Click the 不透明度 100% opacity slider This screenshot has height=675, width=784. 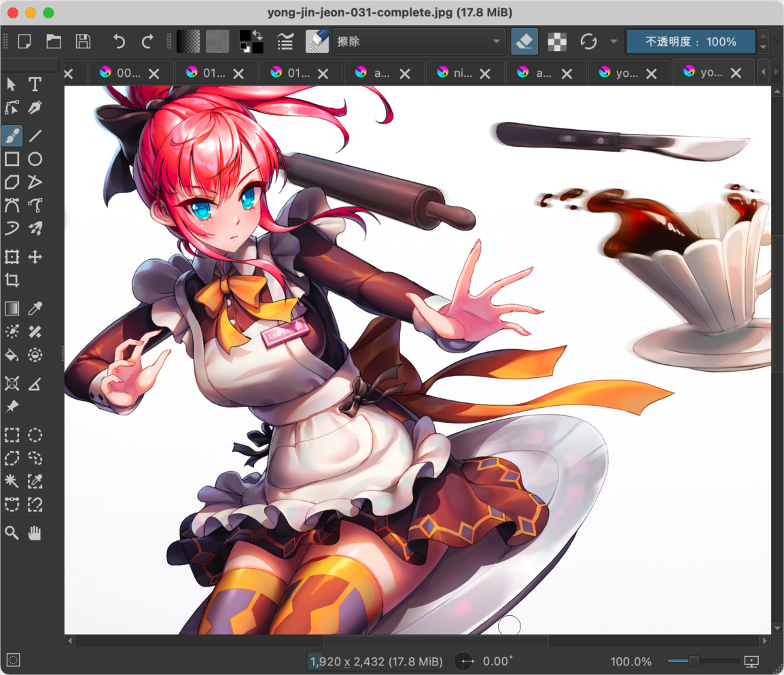pos(690,41)
